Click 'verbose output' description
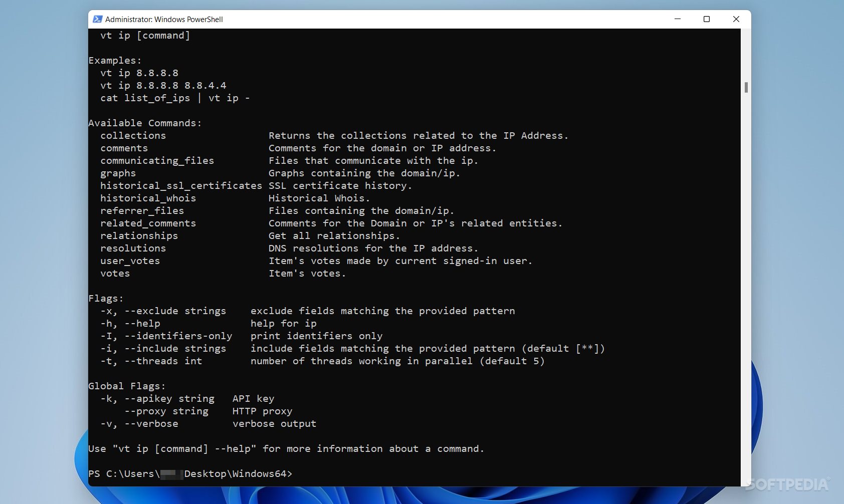This screenshot has width=844, height=504. pyautogui.click(x=274, y=424)
